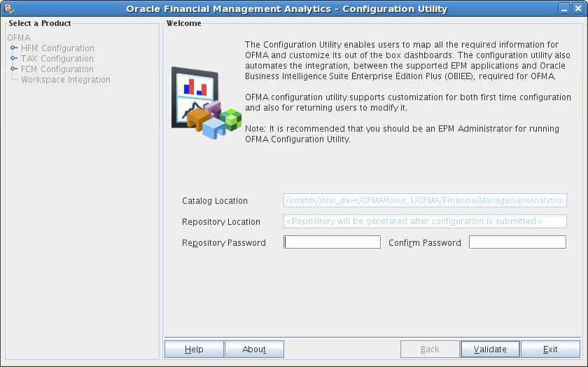588x367 pixels.
Task: Click the OFMA dashboard illustration image
Action: click(x=206, y=103)
